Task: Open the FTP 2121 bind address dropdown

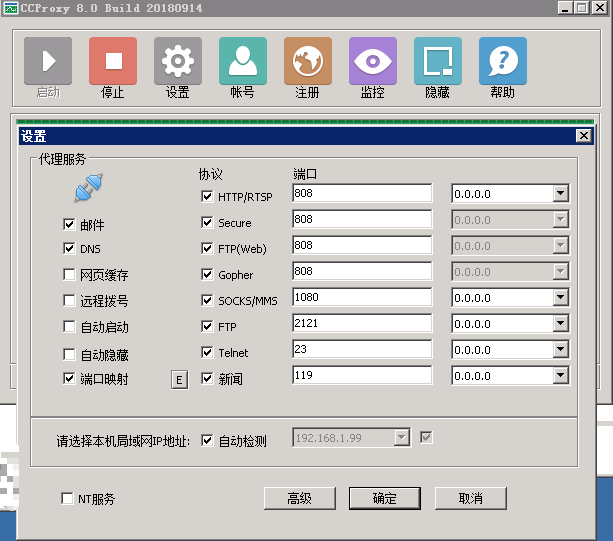Action: point(561,323)
